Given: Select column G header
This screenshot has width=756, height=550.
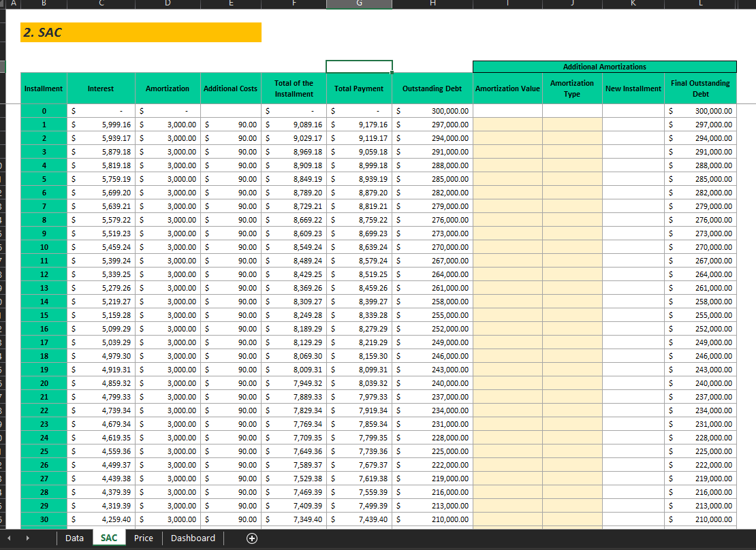Looking at the screenshot, I should click(359, 4).
